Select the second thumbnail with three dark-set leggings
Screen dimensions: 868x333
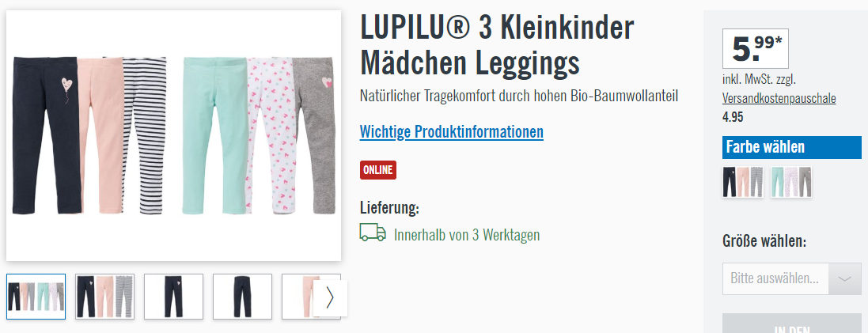pyautogui.click(x=104, y=297)
